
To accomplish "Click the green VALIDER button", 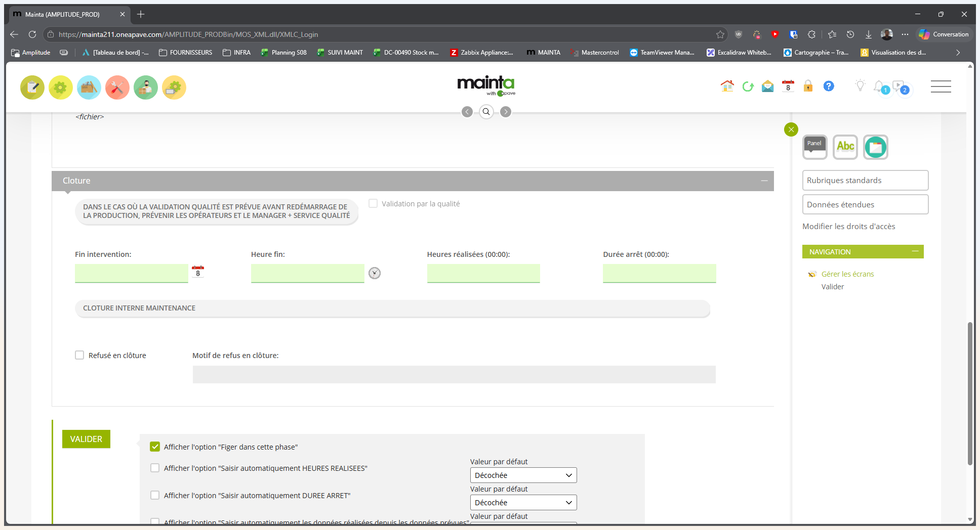I will 86,439.
